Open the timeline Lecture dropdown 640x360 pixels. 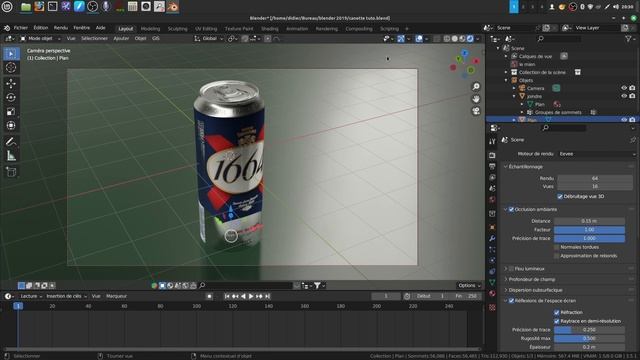coord(31,296)
